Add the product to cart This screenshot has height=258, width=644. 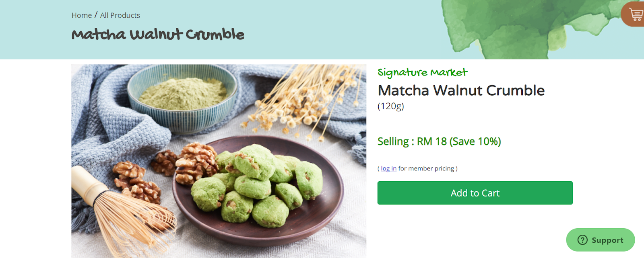[475, 193]
